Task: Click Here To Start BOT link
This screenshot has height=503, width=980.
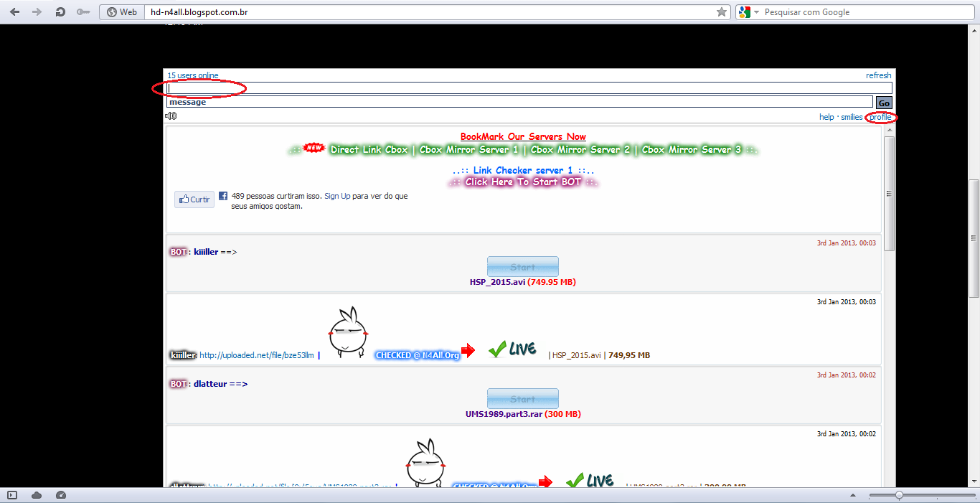Action: point(523,182)
